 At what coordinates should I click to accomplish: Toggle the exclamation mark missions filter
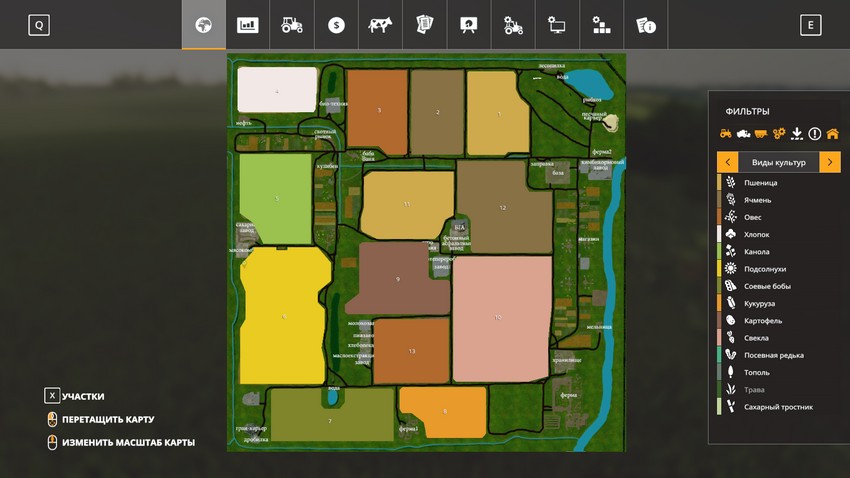point(814,133)
